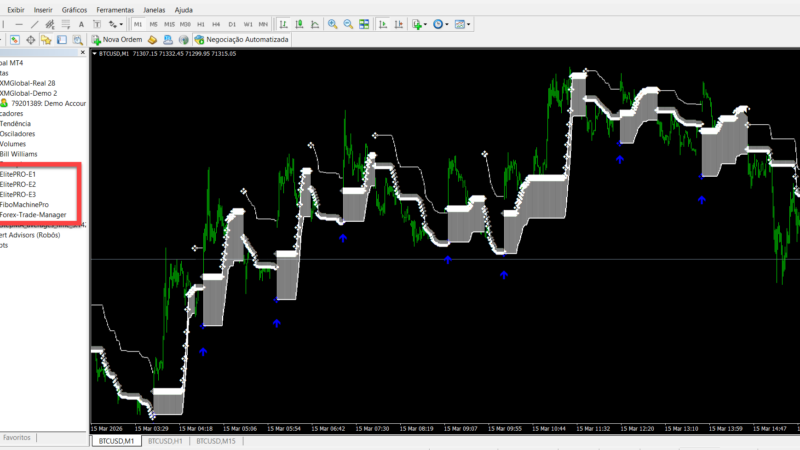This screenshot has width=800, height=450.
Task: Select ElitePRO-E1 indicator
Action: [18, 174]
